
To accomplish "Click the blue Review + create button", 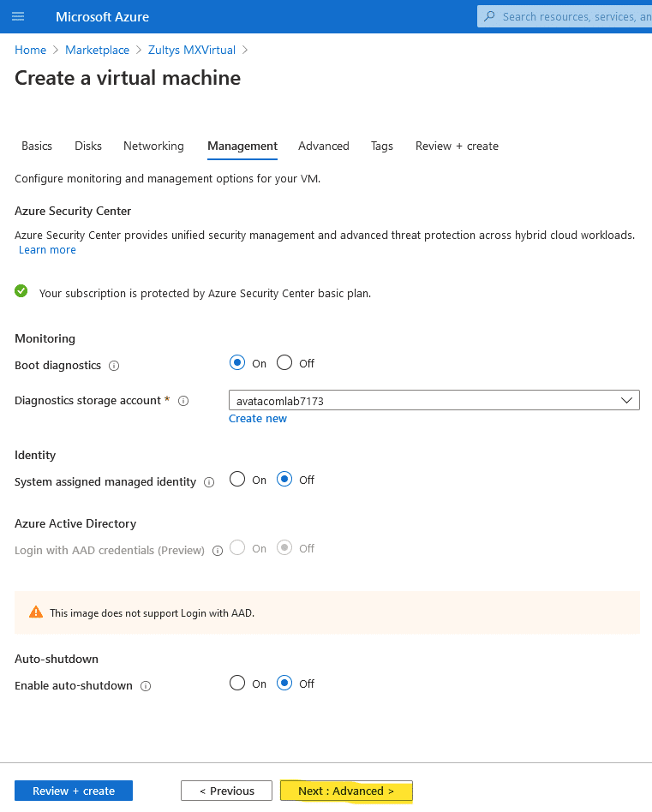I will pyautogui.click(x=74, y=791).
